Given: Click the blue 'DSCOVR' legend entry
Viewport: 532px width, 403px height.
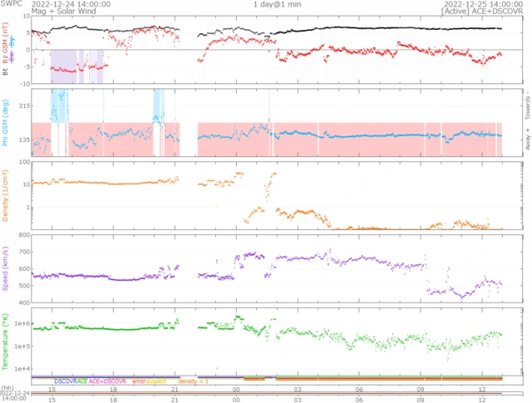Looking at the screenshot, I should point(66,381).
